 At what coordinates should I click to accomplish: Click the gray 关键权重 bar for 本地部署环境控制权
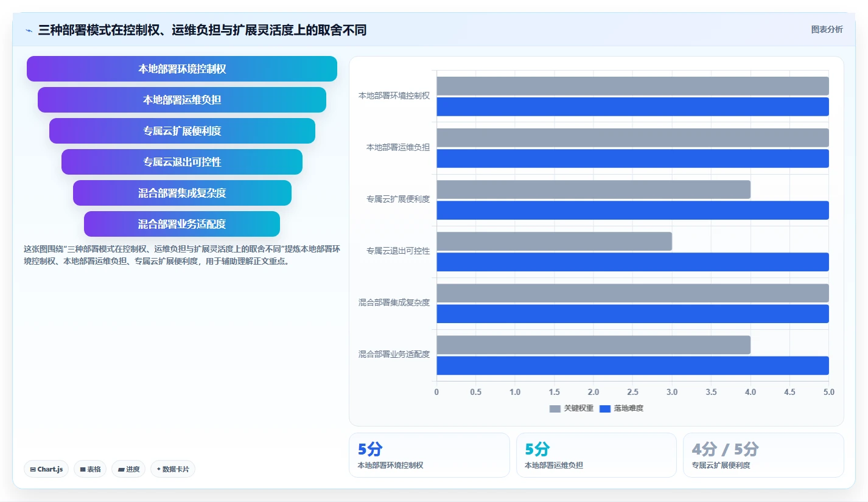click(x=632, y=86)
